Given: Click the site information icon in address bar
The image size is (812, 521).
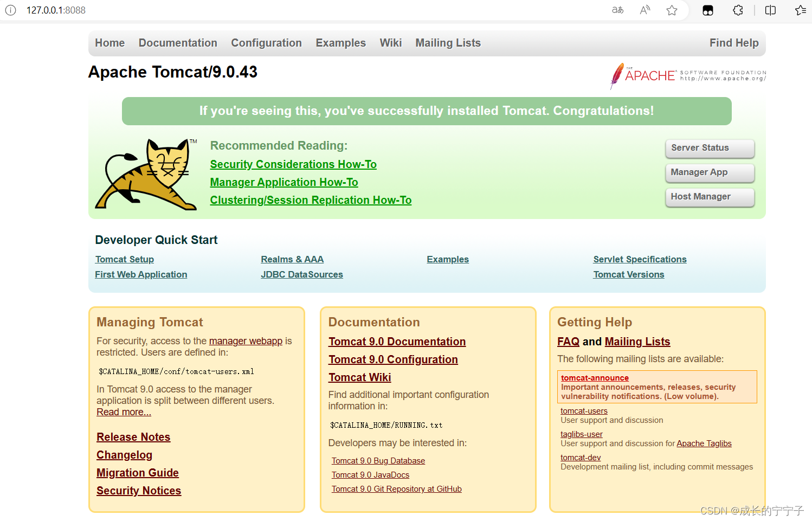Looking at the screenshot, I should pos(10,10).
